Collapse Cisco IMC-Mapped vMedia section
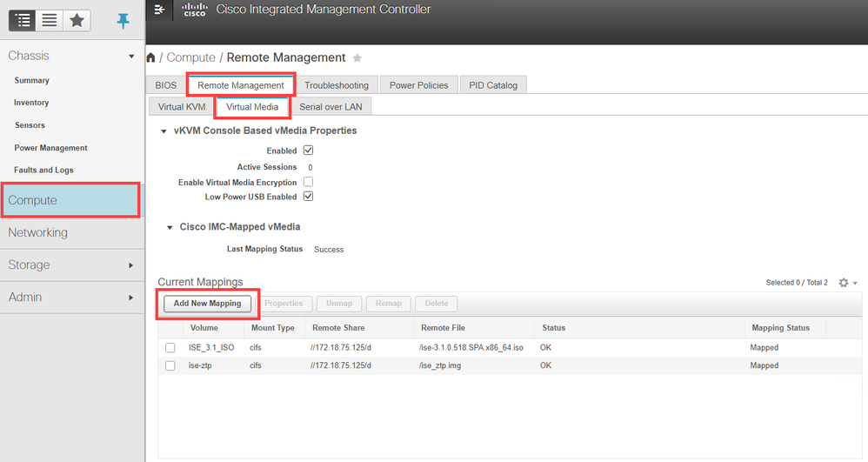 pos(170,228)
